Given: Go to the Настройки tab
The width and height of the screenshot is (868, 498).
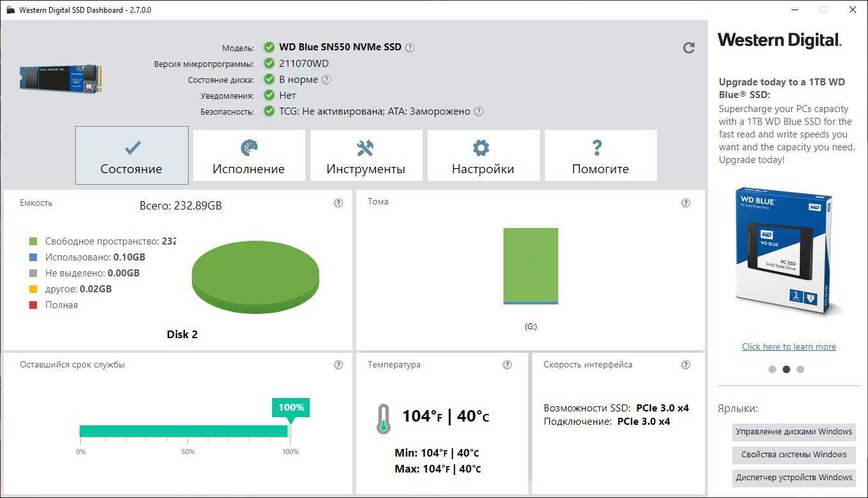Looking at the screenshot, I should pyautogui.click(x=483, y=155).
